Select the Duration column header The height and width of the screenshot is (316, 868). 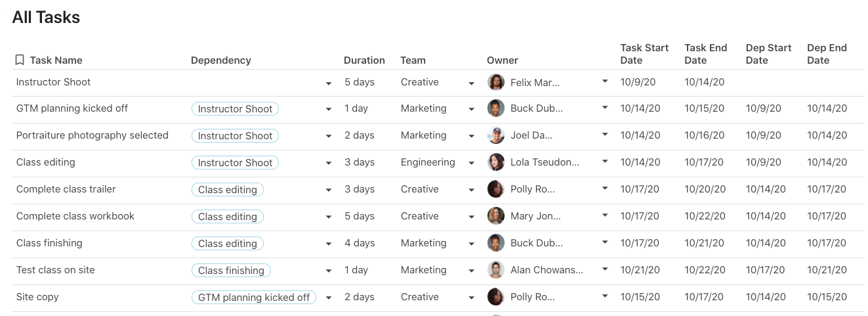tap(364, 60)
